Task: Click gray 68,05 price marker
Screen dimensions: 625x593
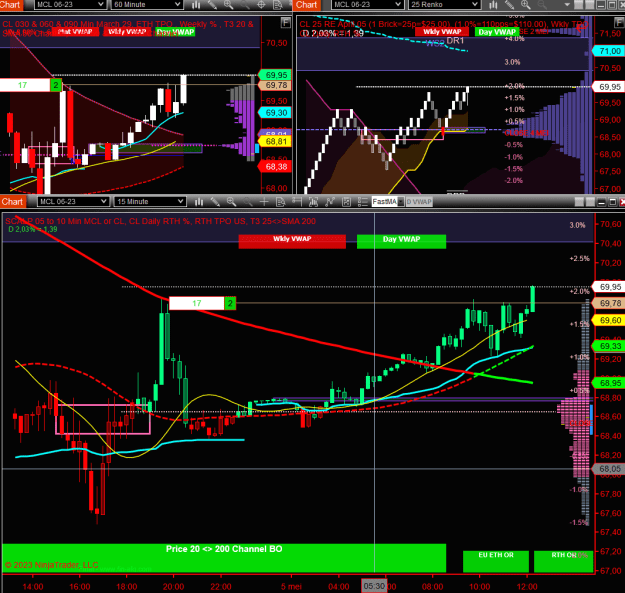Action: (610, 469)
